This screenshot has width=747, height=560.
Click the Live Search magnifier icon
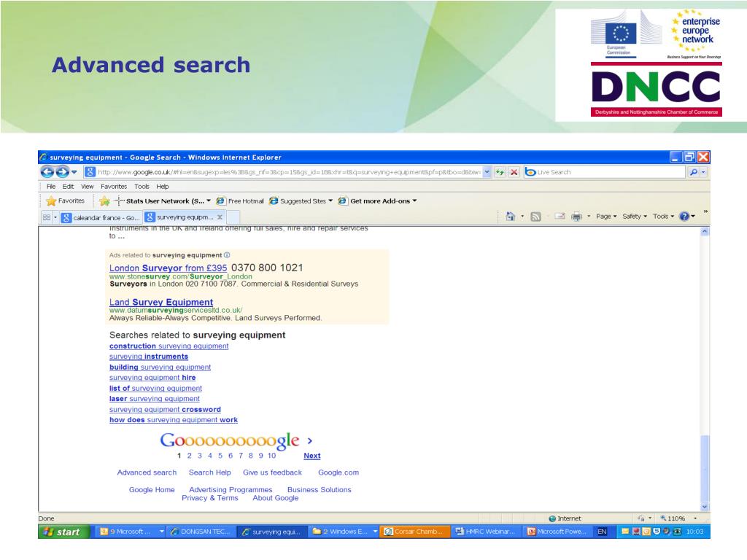pos(694,172)
